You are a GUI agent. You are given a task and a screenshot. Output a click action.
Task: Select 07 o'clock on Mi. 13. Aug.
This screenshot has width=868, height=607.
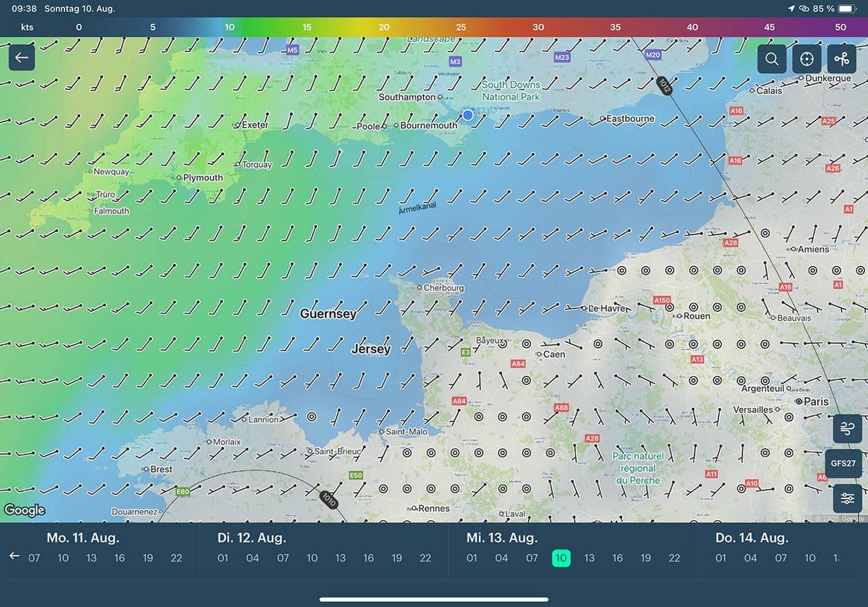click(x=532, y=558)
